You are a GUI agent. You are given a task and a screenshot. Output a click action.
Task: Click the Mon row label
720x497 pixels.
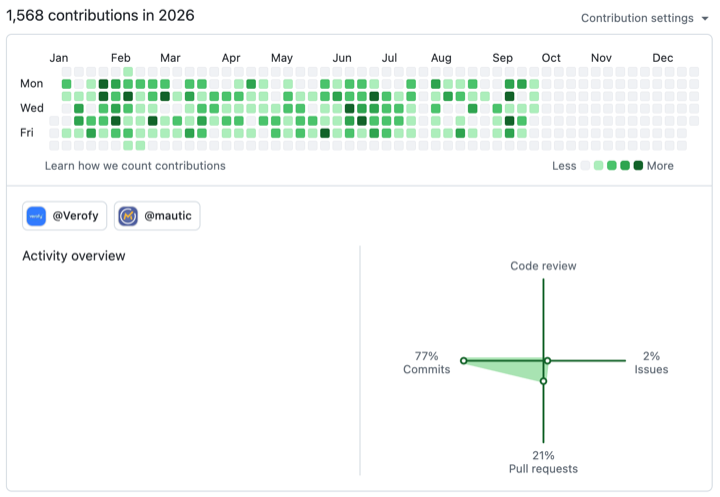point(32,84)
